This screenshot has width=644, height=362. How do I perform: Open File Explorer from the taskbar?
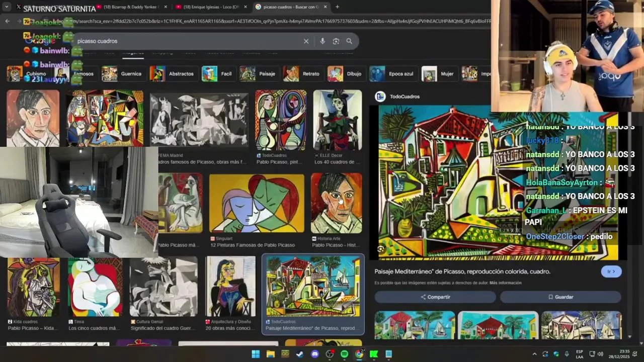click(x=271, y=354)
